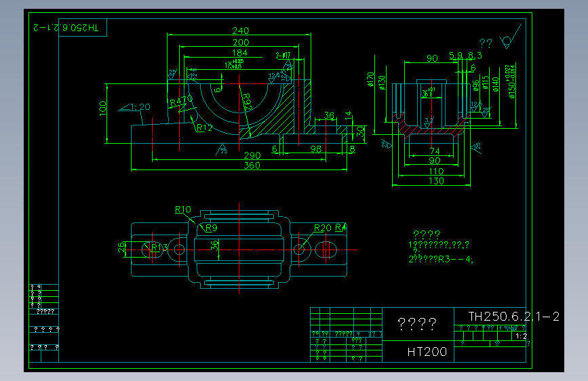Click the R3--4 technical note line
588x381 pixels.
point(441,259)
